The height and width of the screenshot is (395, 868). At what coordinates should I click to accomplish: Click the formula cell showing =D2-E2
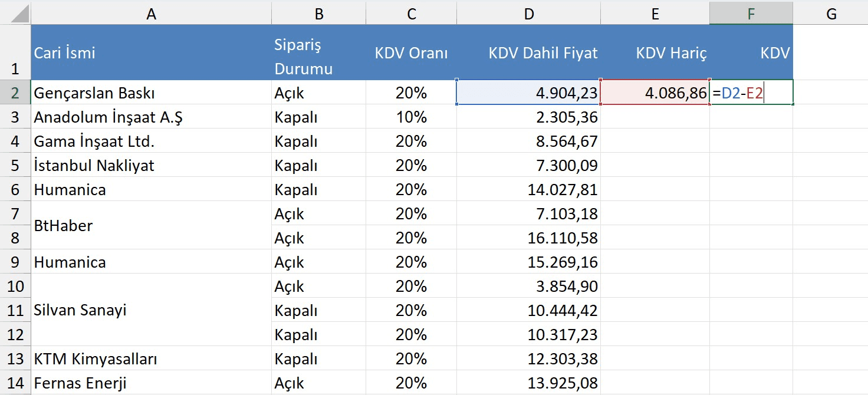point(751,93)
